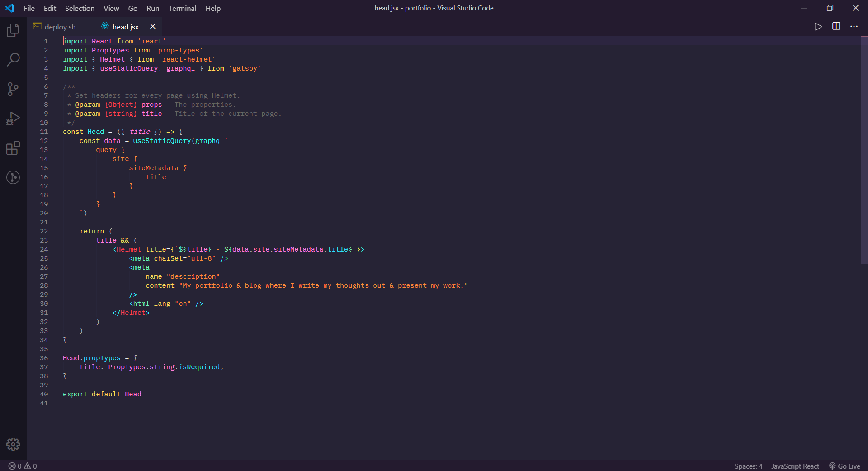Open the More Actions ellipsis menu
The width and height of the screenshot is (868, 471).
click(x=854, y=26)
